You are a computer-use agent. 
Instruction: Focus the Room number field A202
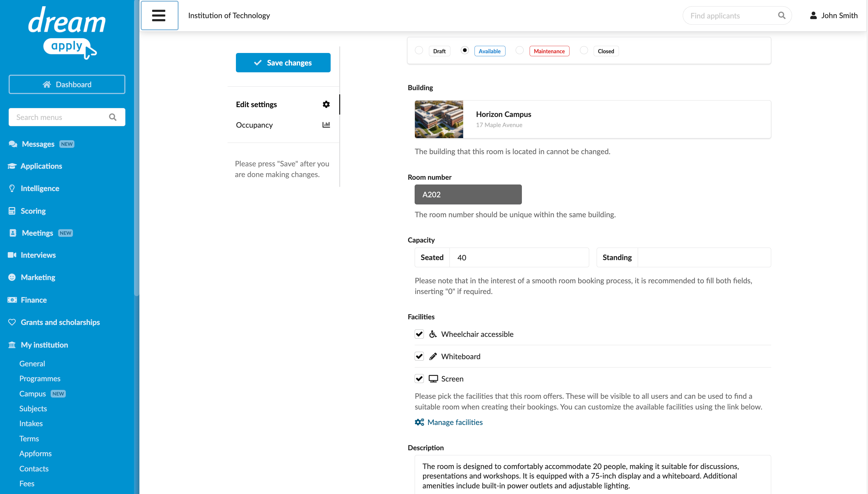(468, 195)
